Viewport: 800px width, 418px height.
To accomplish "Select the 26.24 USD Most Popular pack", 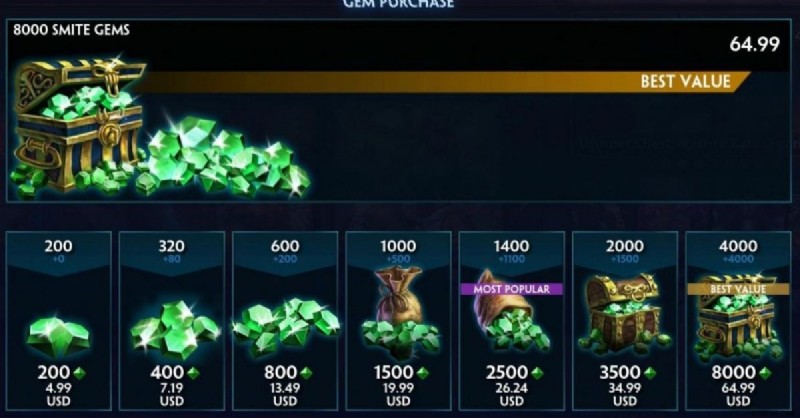I will pos(512,321).
